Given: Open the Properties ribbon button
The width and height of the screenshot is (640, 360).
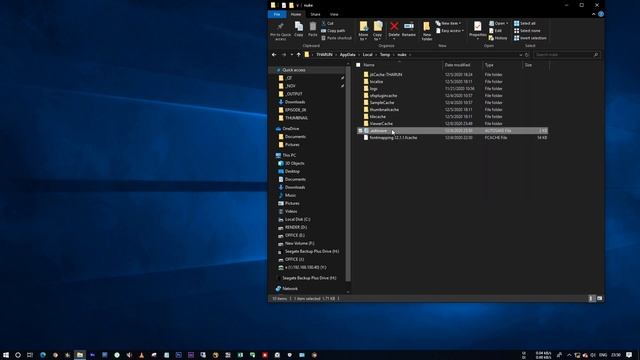Looking at the screenshot, I should click(477, 30).
